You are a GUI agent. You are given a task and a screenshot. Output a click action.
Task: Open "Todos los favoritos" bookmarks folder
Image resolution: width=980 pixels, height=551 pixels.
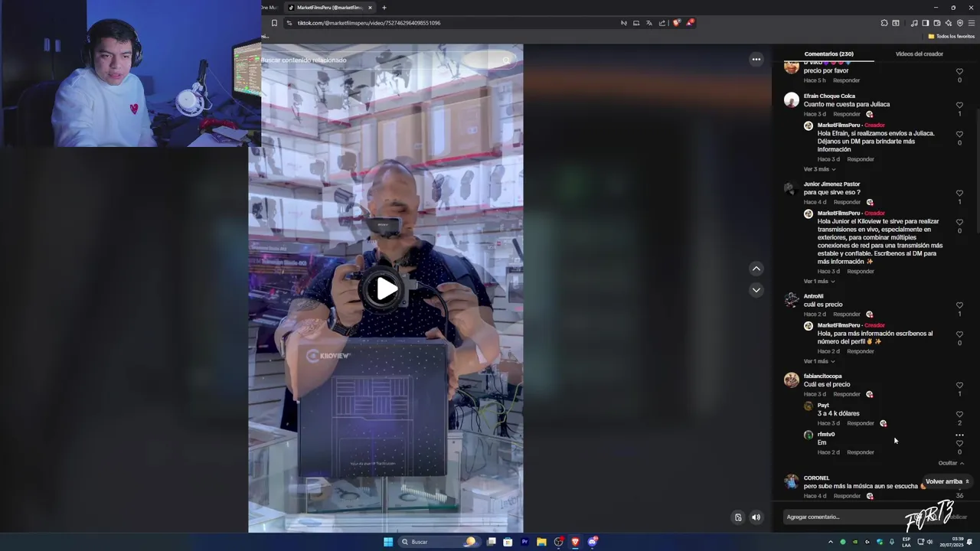pos(952,36)
